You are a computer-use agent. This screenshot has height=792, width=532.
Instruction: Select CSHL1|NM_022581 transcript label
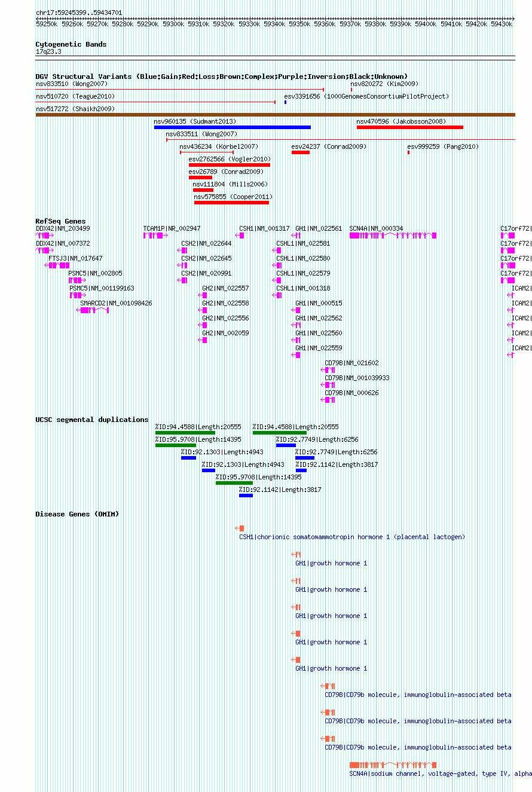click(x=303, y=244)
